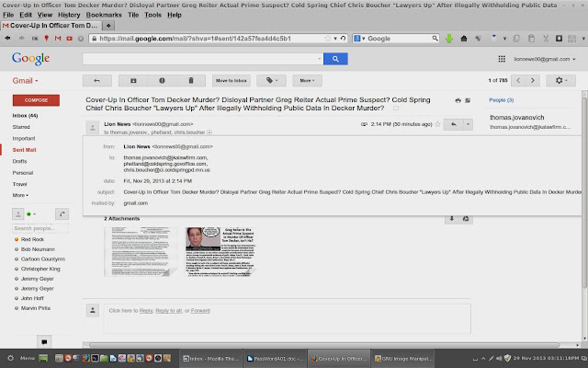The image size is (588, 368).
Task: Go back to Sent Mail list arrow
Action: (x=96, y=80)
